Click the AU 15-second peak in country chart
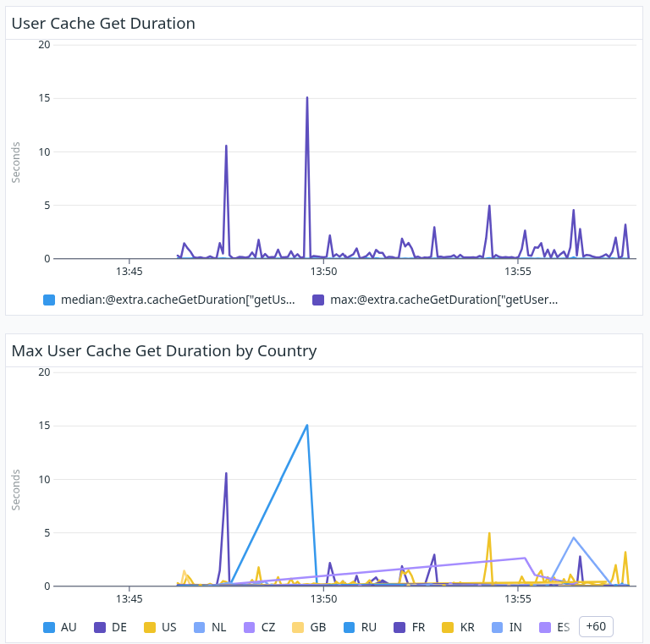 (x=306, y=426)
